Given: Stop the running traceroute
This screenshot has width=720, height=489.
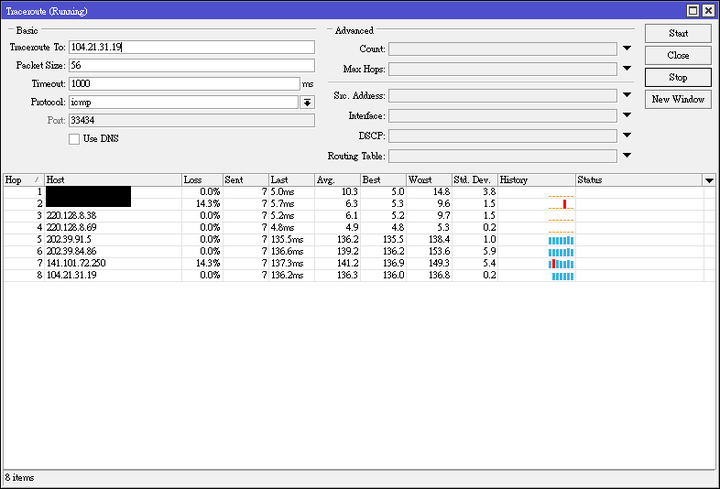Looking at the screenshot, I should tap(678, 78).
